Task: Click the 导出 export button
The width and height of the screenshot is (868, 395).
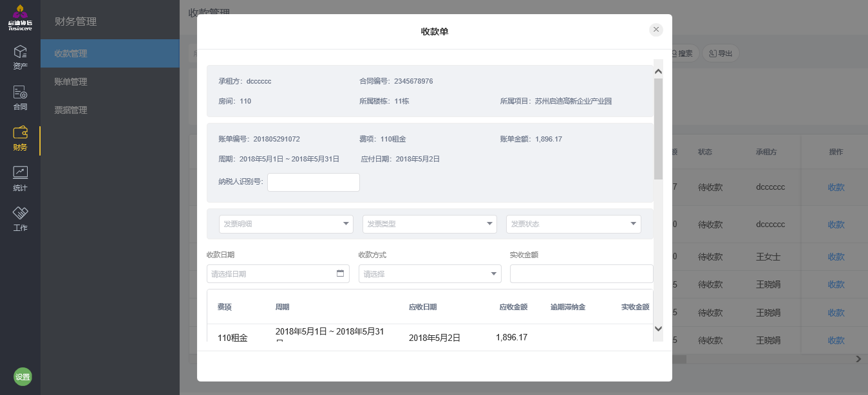Action: 721,53
